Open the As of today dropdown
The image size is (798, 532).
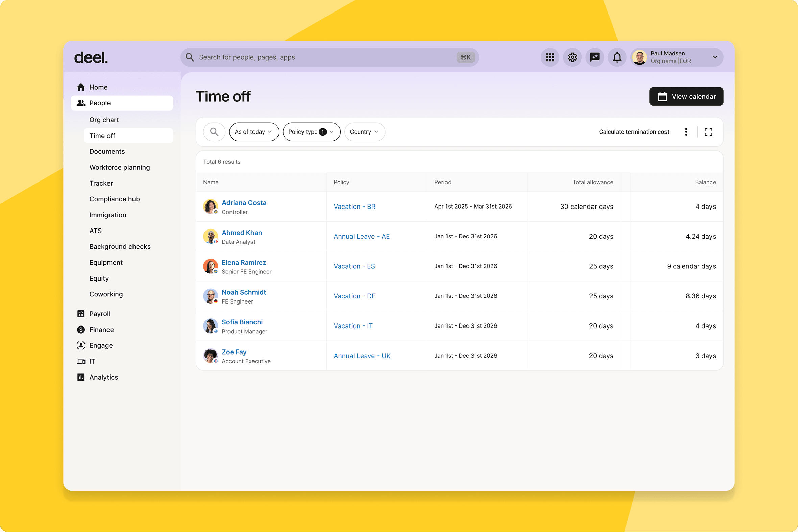[254, 132]
